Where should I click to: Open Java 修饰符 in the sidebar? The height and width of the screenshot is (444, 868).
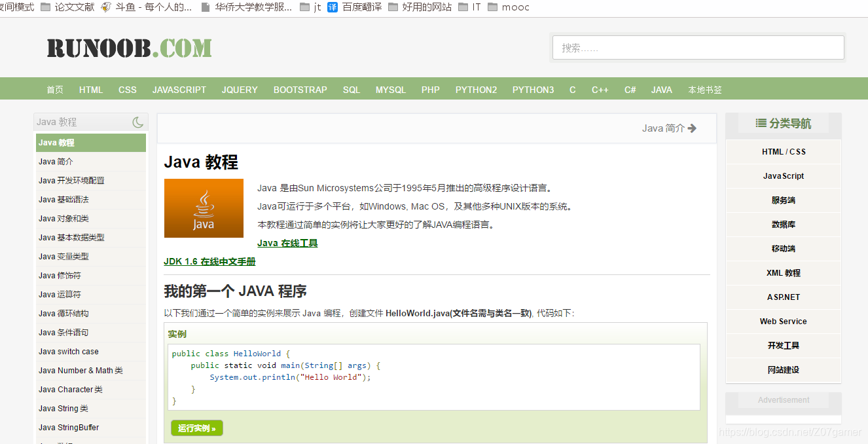[91, 276]
